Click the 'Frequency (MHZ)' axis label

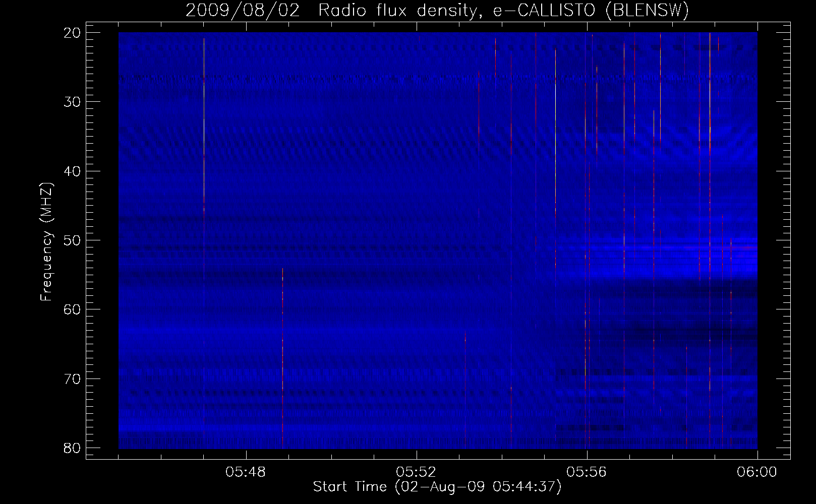pos(46,242)
